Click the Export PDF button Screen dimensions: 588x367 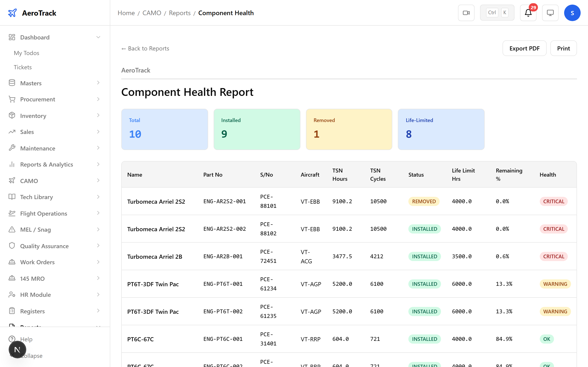coord(524,48)
